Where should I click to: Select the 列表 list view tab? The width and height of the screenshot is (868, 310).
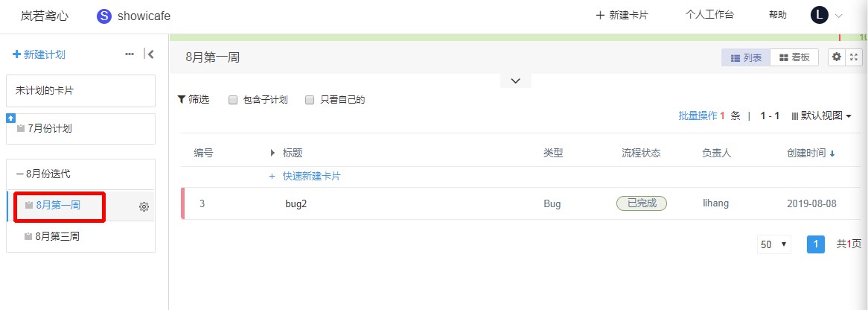pyautogui.click(x=746, y=57)
